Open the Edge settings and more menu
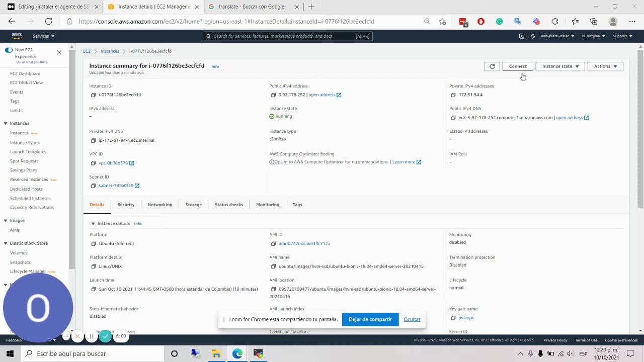644x362 pixels. 632,22
